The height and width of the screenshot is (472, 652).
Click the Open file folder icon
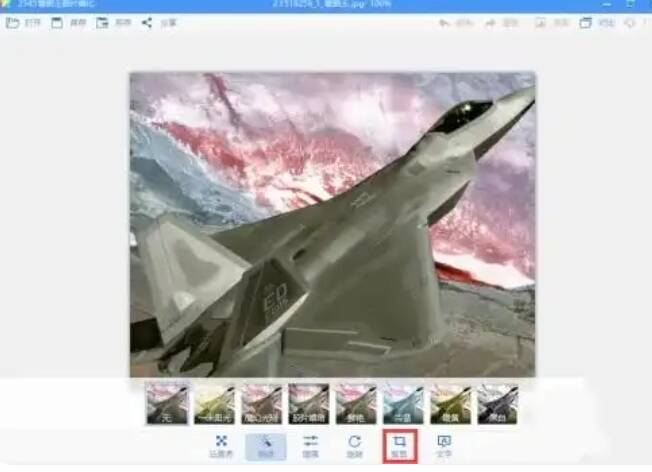coord(13,22)
